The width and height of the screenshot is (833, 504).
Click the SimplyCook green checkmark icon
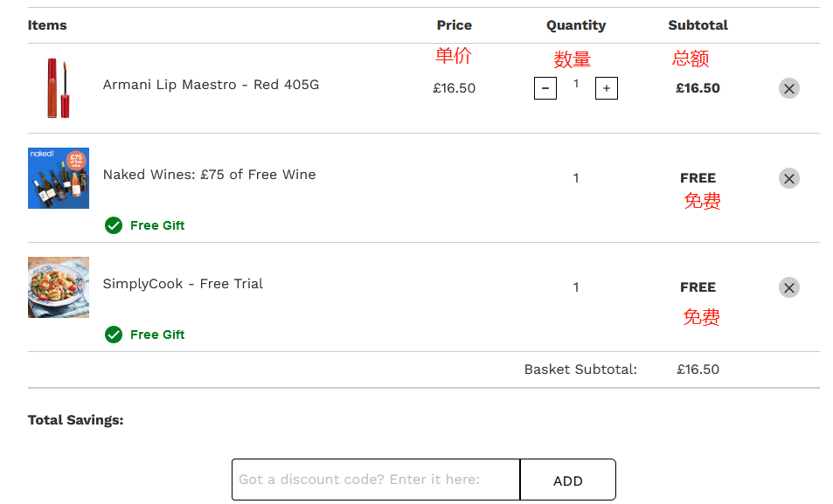click(114, 335)
